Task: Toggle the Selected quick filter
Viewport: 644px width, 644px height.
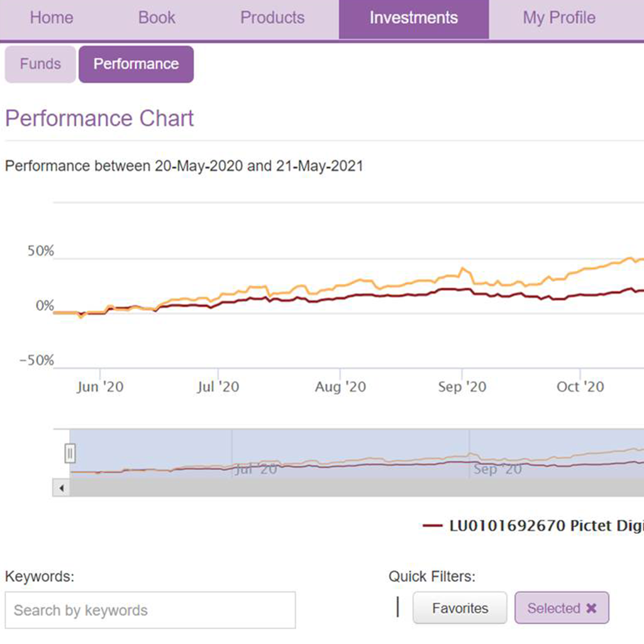Action: click(x=553, y=608)
